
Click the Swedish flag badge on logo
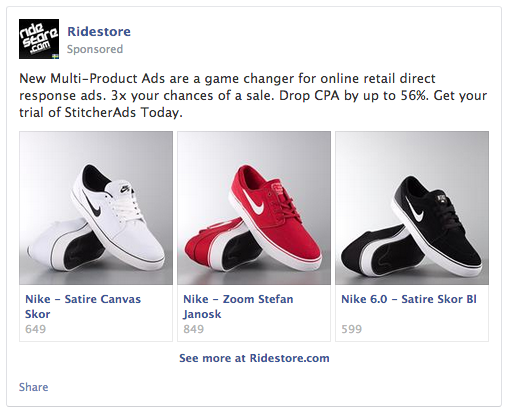(x=55, y=56)
